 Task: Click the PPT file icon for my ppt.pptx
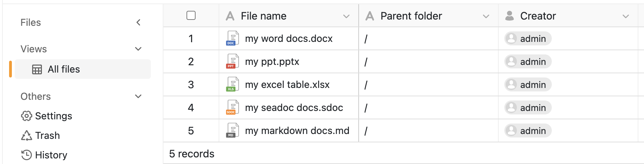pyautogui.click(x=232, y=61)
